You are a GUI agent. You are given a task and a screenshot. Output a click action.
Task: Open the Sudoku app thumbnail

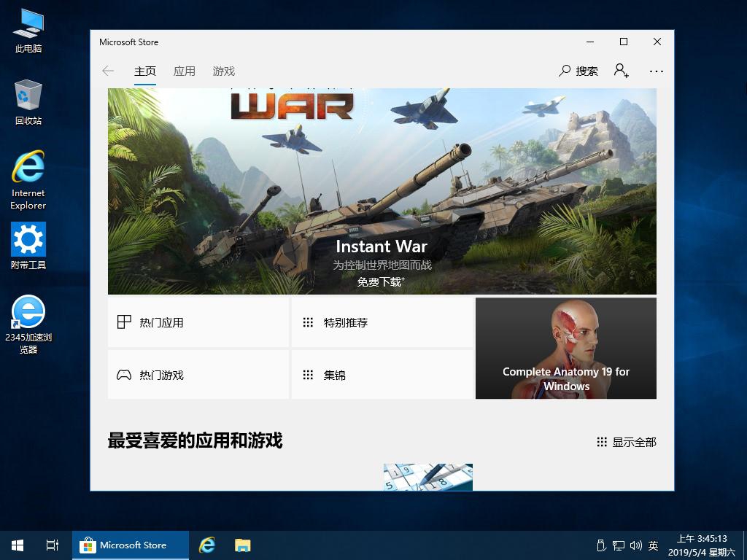click(x=427, y=477)
